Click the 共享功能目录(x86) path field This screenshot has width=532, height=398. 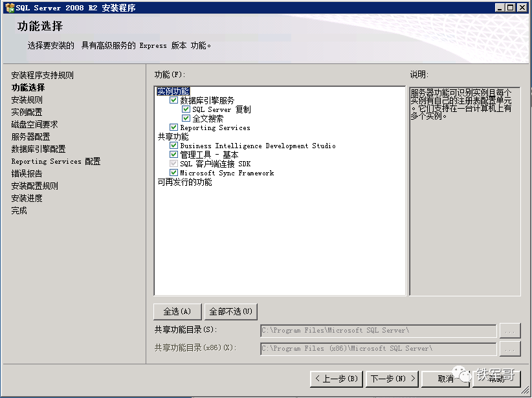pyautogui.click(x=378, y=349)
